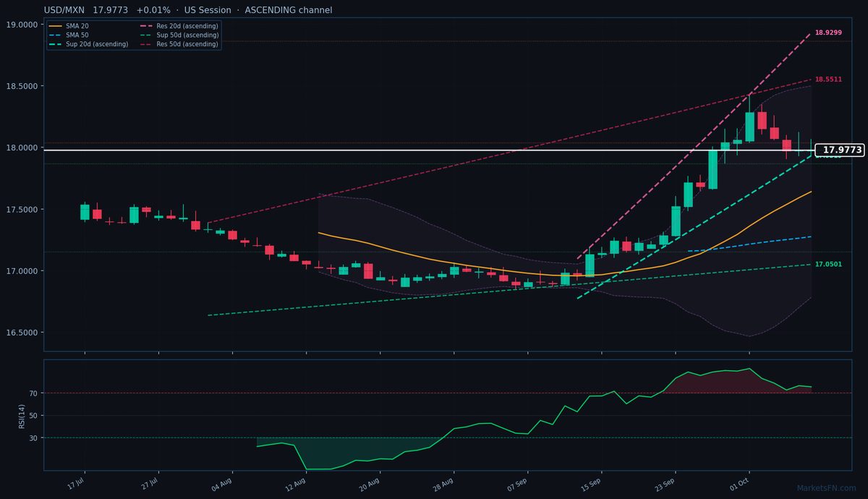
Task: Click the 15 Sep date label
Action: tap(592, 482)
